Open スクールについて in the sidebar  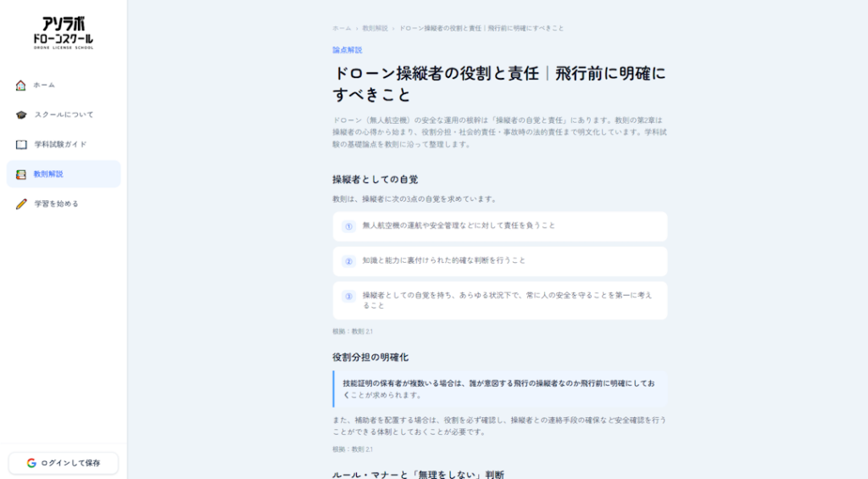point(64,114)
